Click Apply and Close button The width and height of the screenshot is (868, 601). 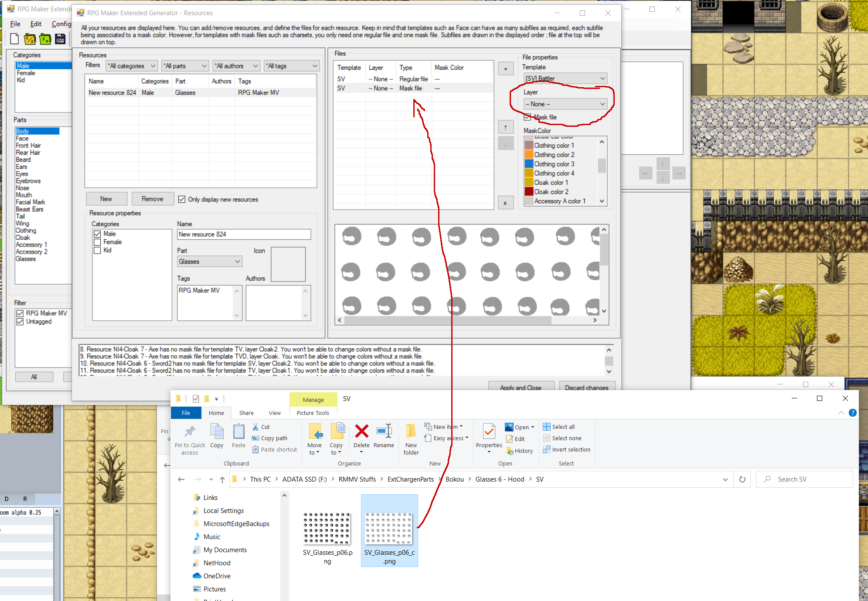[521, 387]
